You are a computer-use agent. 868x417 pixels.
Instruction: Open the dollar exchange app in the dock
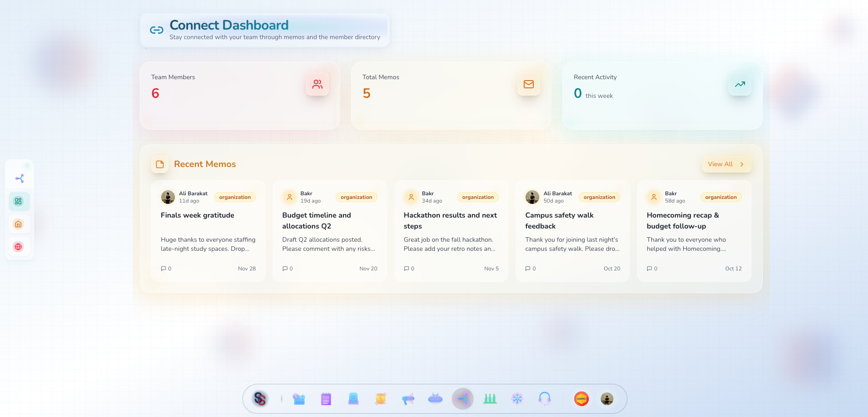(x=381, y=398)
